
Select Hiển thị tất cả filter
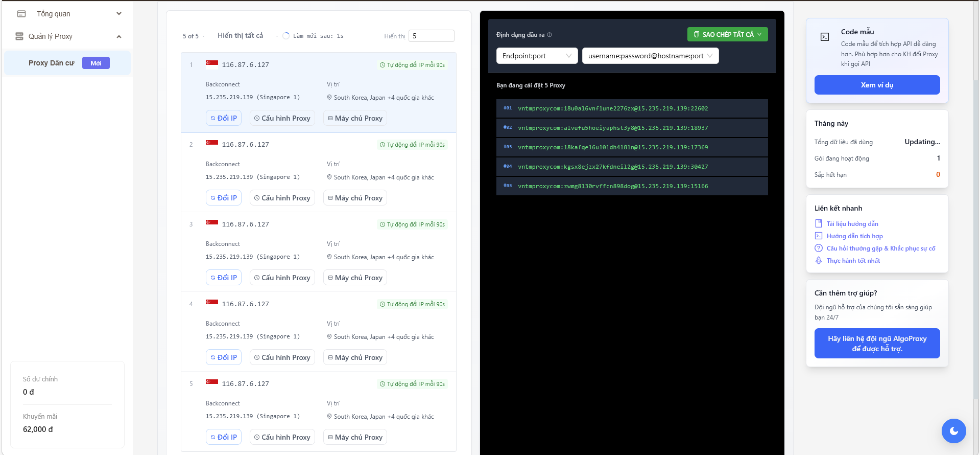[240, 35]
